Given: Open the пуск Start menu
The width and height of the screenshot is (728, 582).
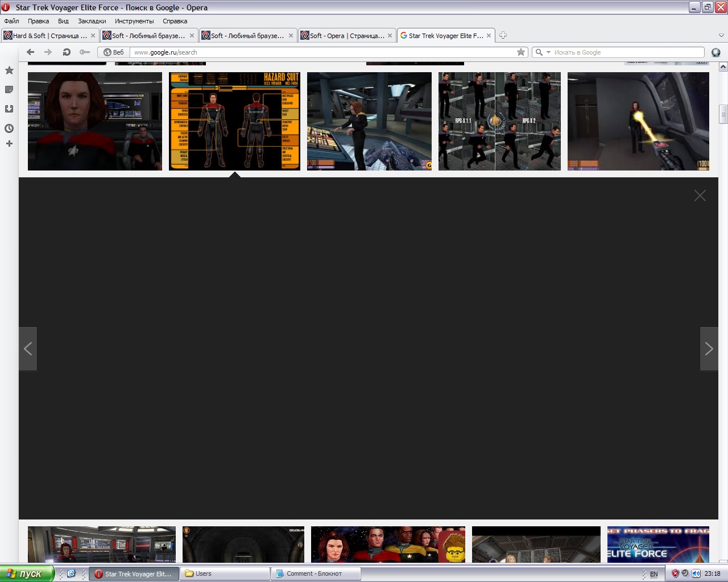Looking at the screenshot, I should (x=27, y=573).
